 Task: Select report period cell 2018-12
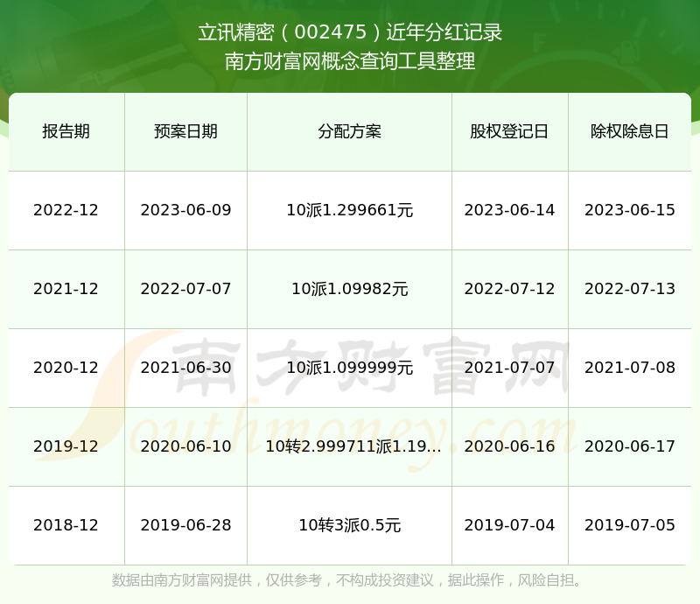tap(66, 525)
